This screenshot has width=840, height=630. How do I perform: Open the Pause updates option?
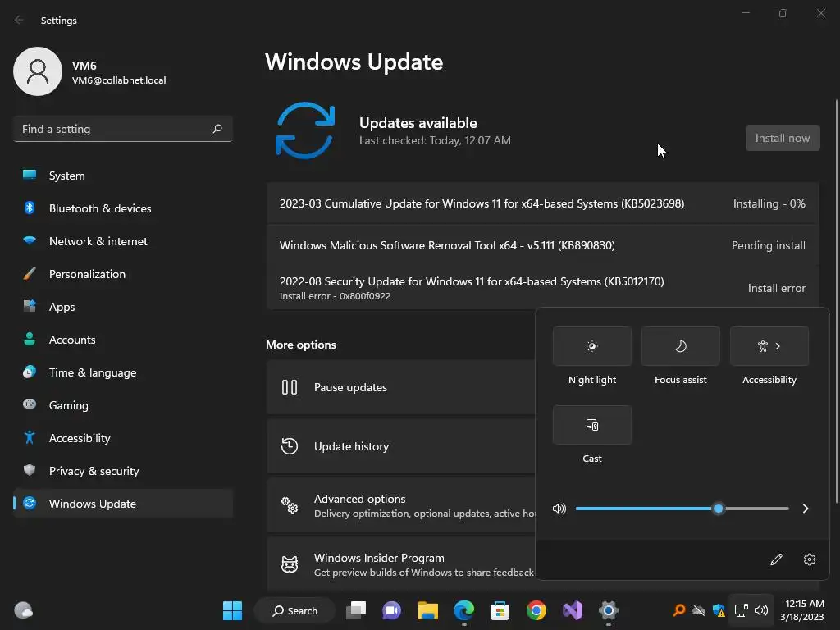click(400, 387)
